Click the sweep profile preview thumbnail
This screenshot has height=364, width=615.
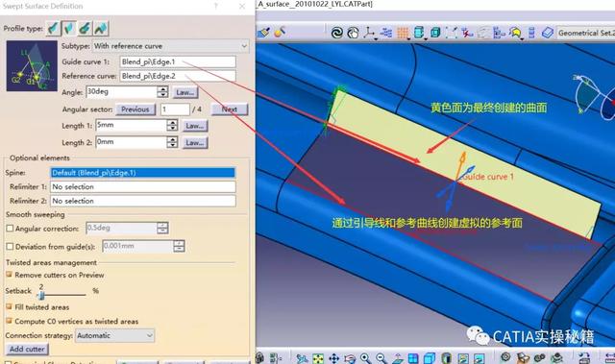click(x=32, y=66)
